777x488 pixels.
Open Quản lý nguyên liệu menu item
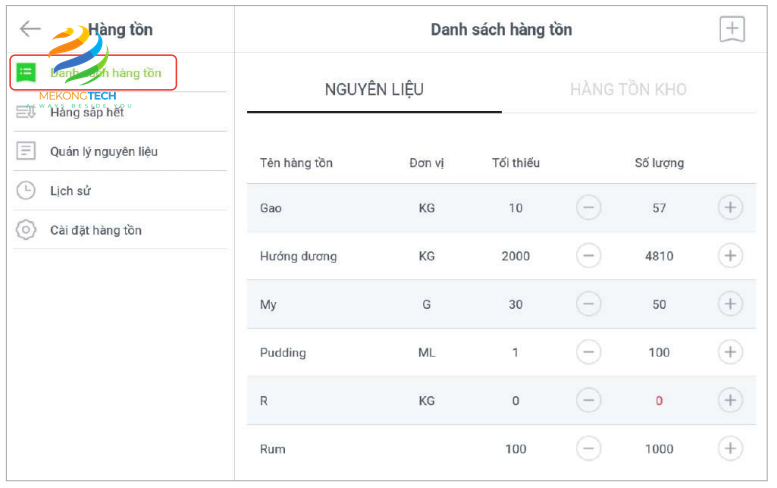click(x=103, y=151)
